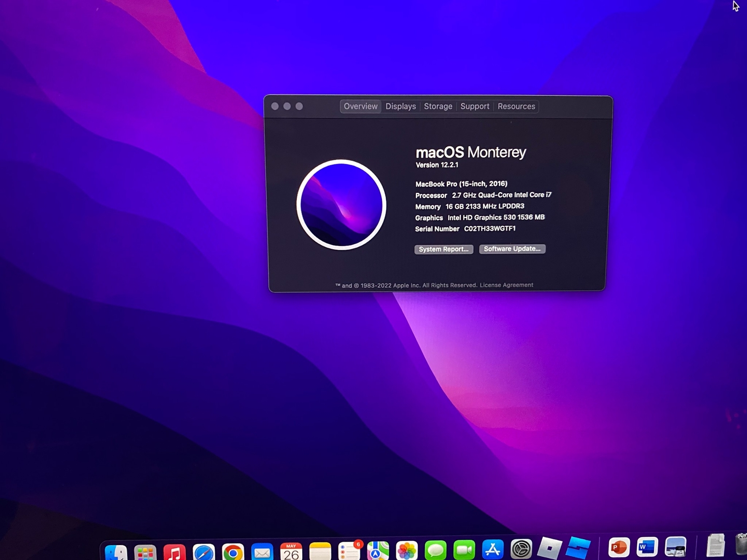Open Safari browser from the Dock
Image resolution: width=747 pixels, height=560 pixels.
(204, 552)
